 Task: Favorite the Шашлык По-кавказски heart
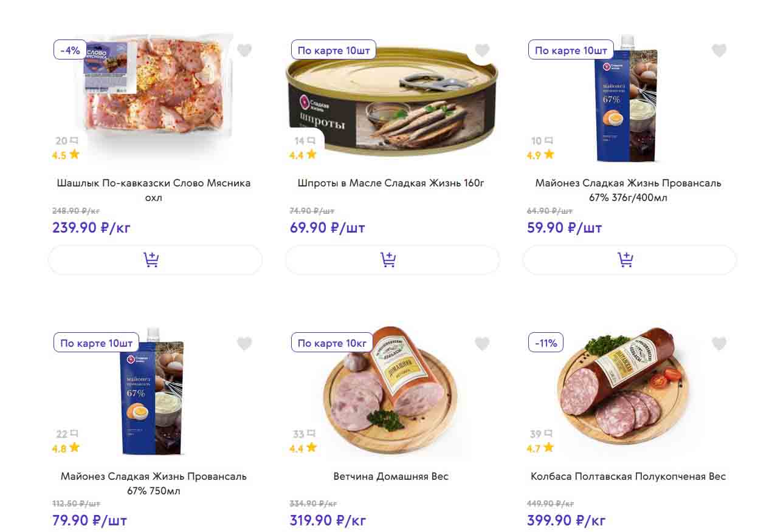click(244, 50)
